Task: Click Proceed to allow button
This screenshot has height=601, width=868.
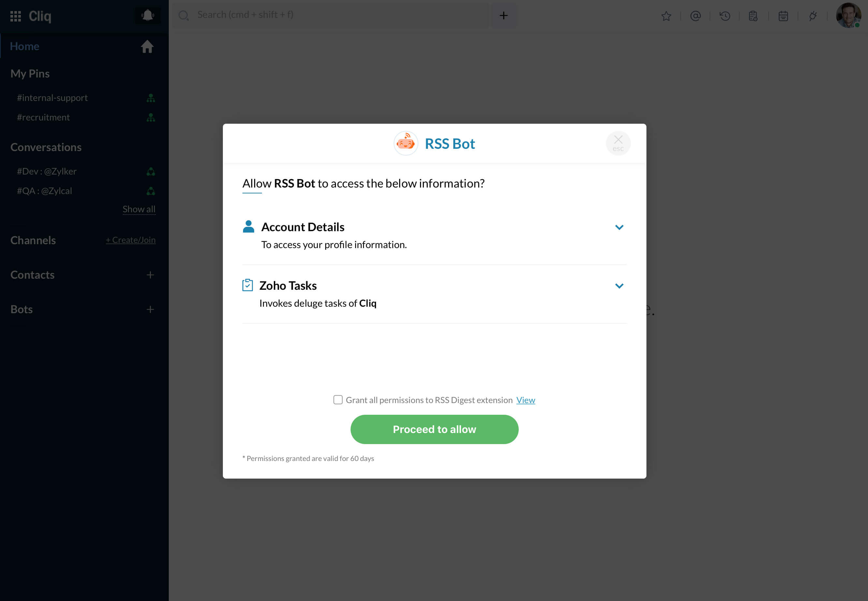Action: (x=434, y=429)
